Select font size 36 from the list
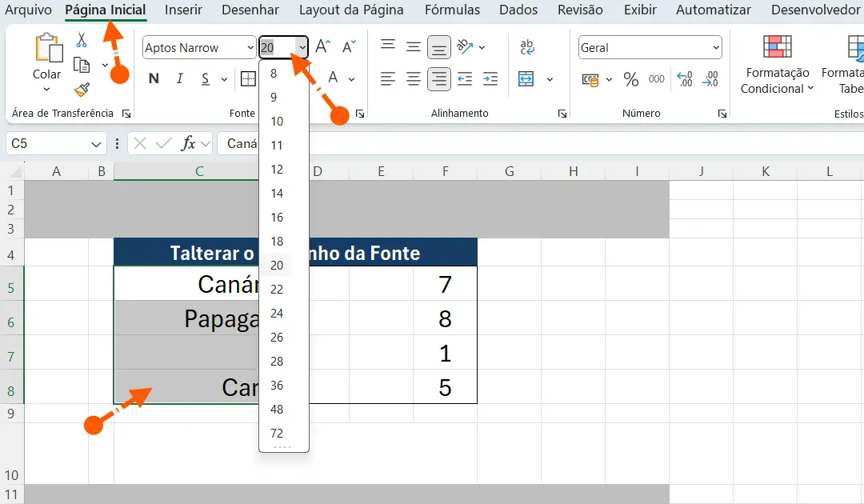This screenshot has width=864, height=504. pos(277,385)
